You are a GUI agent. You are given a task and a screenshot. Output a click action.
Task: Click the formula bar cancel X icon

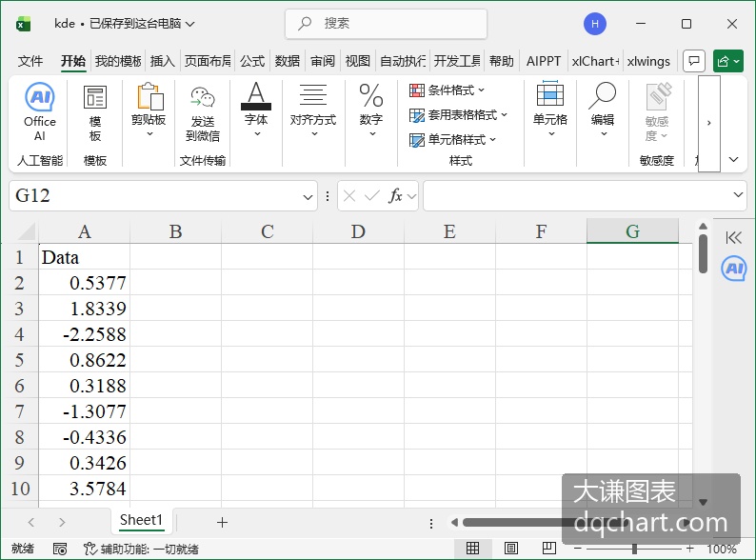[x=349, y=196]
